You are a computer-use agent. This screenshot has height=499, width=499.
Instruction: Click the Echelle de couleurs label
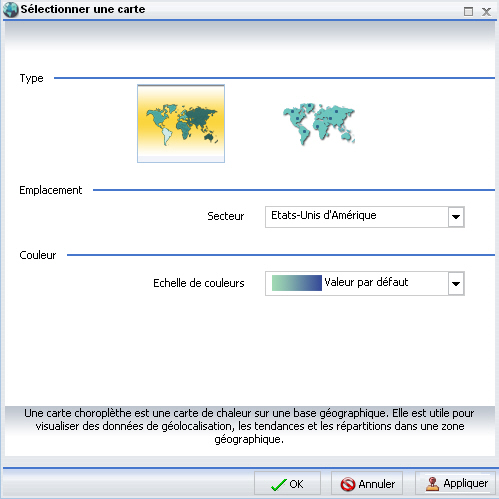coord(199,283)
